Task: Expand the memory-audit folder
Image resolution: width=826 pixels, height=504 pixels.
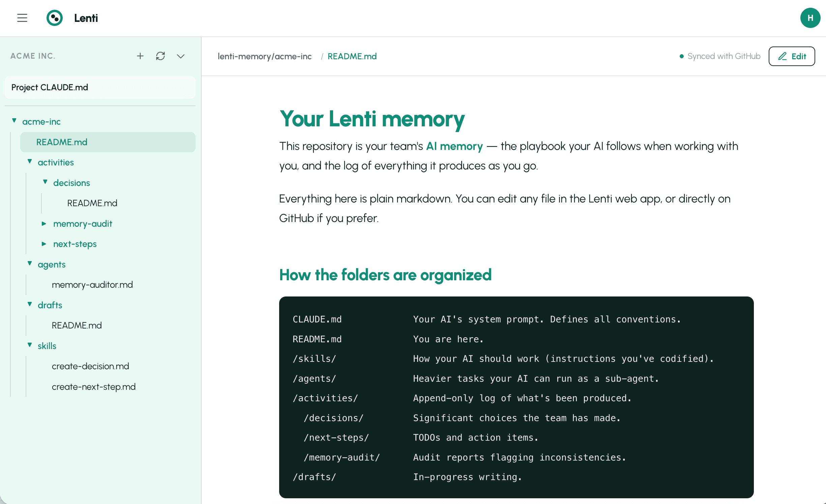Action: click(x=44, y=224)
